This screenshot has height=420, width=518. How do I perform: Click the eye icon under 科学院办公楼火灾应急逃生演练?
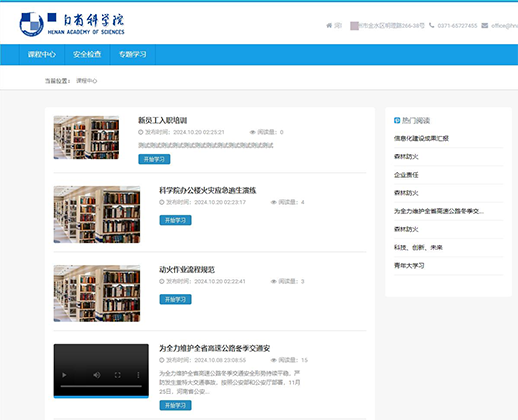click(x=274, y=202)
